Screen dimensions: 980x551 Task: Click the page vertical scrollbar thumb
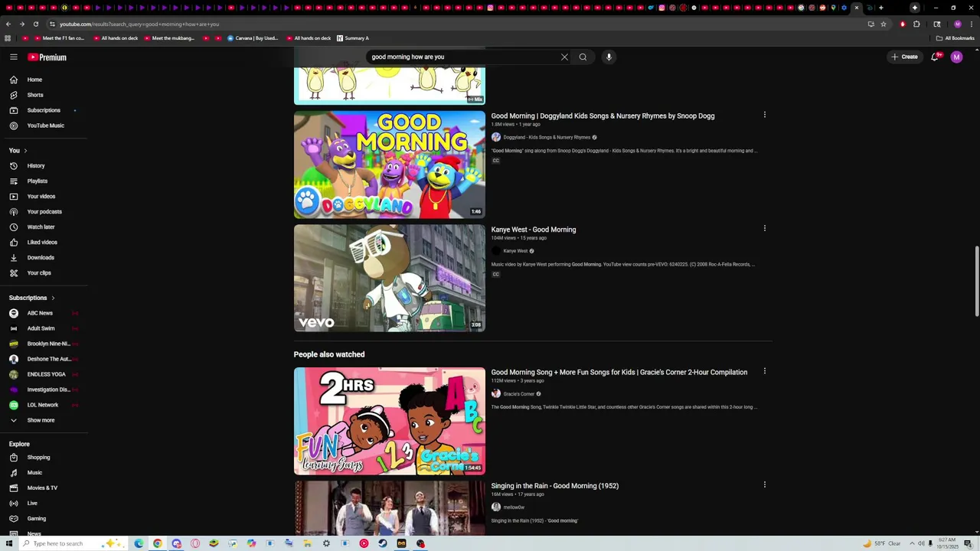pos(977,281)
